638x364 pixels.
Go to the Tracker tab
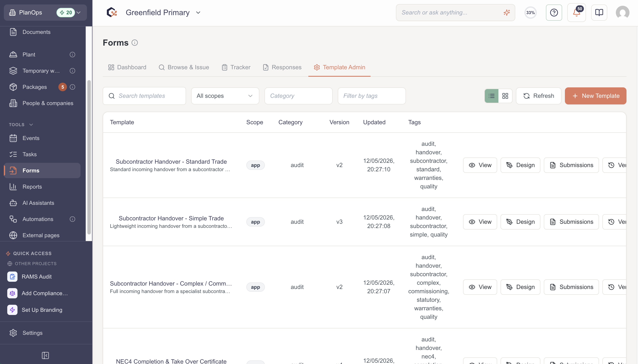236,67
